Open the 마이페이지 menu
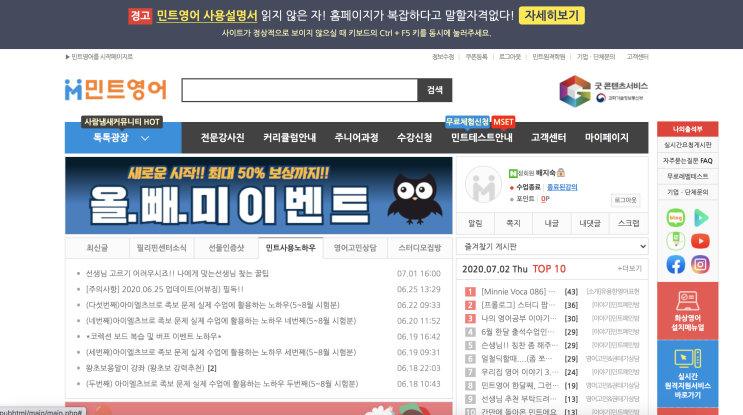Screen dimensions: 743x415 (x=607, y=138)
